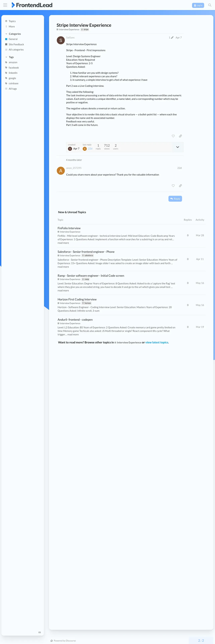Click the ramp tag
The image size is (215, 644).
pos(86,279)
